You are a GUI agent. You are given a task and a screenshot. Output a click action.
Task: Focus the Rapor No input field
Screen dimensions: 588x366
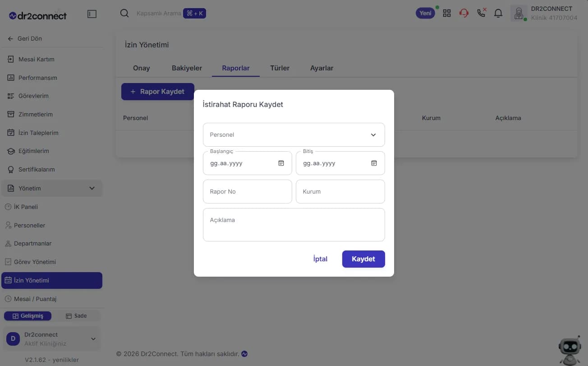(248, 191)
